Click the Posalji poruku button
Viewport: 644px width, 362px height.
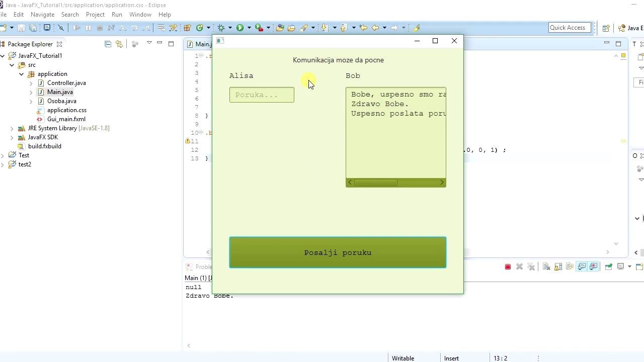pyautogui.click(x=338, y=252)
